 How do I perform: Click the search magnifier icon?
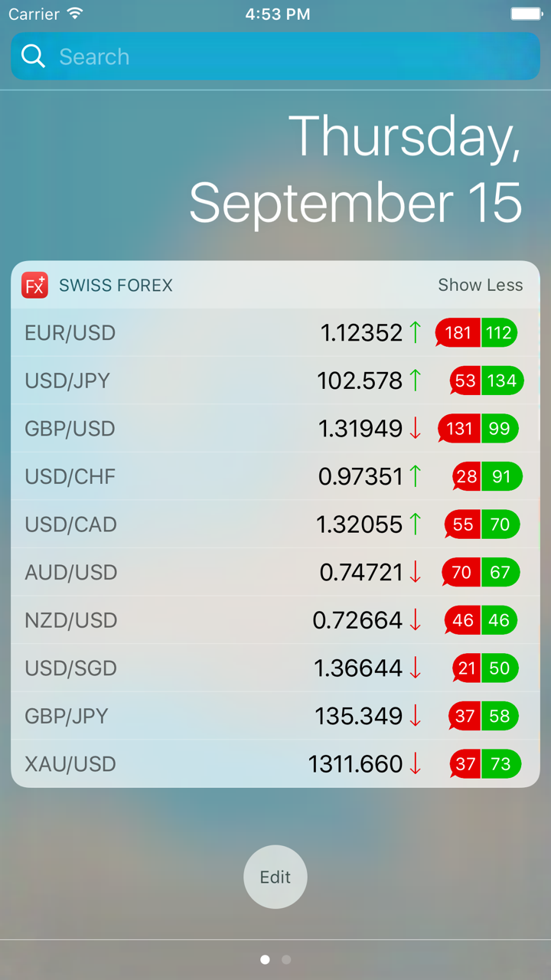33,56
